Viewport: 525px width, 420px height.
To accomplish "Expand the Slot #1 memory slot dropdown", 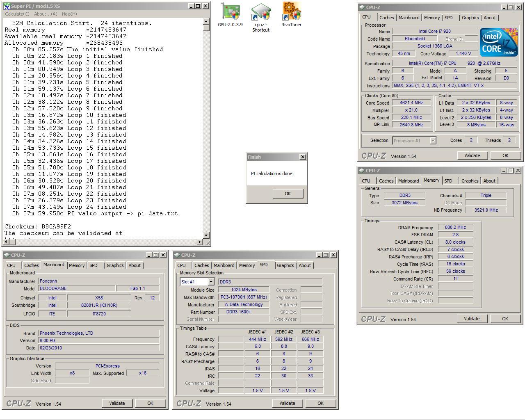I will [211, 282].
